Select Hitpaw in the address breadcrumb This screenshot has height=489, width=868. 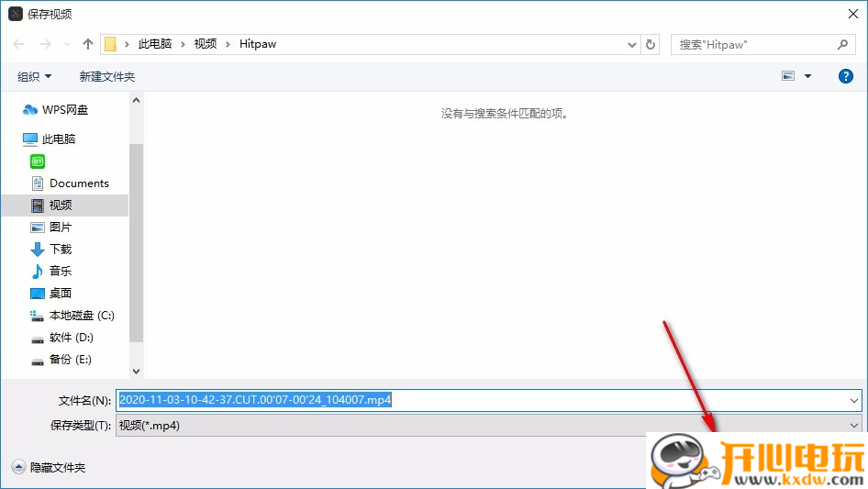(258, 44)
